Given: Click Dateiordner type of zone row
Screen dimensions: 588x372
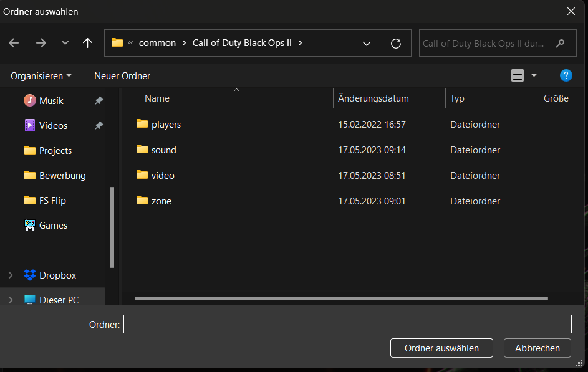Looking at the screenshot, I should (475, 201).
